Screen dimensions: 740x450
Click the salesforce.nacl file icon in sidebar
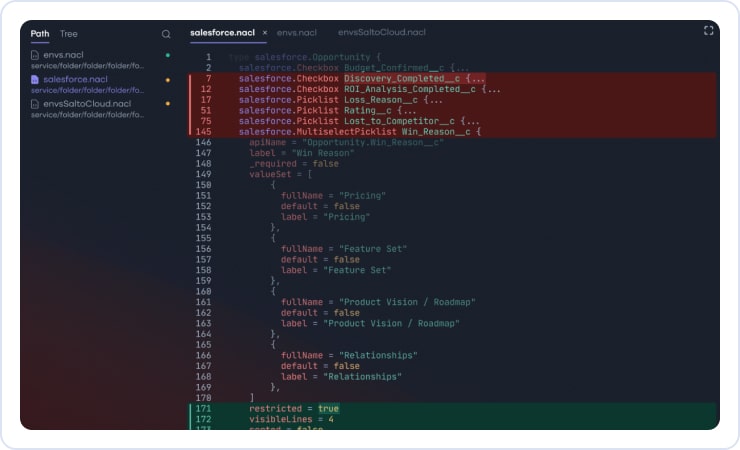coord(34,79)
